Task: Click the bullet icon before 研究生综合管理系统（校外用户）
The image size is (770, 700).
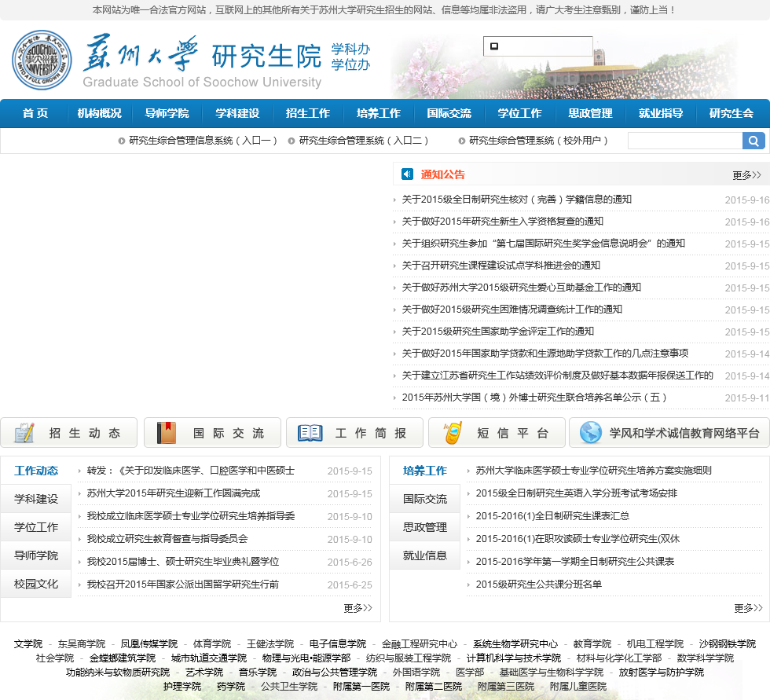Action: (x=462, y=141)
